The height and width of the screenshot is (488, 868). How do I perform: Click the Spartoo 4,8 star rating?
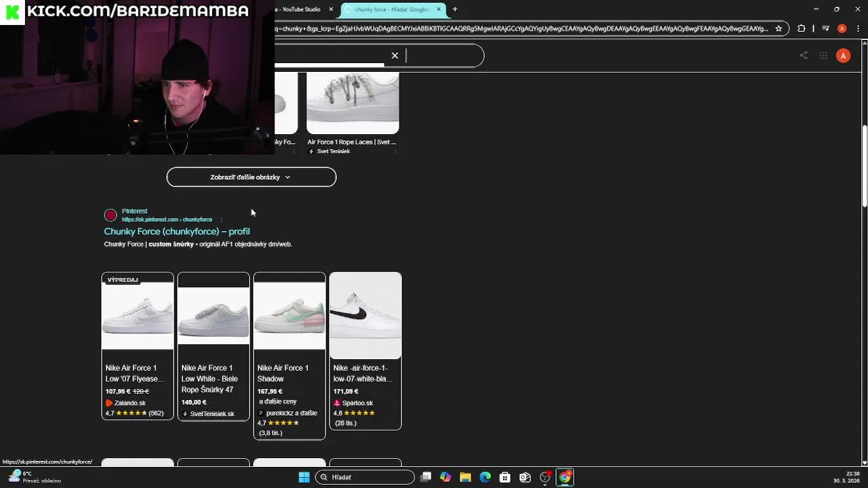[354, 413]
